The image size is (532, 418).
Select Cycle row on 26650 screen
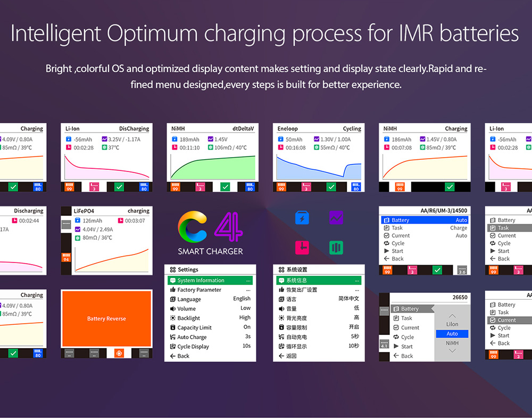[412, 337]
